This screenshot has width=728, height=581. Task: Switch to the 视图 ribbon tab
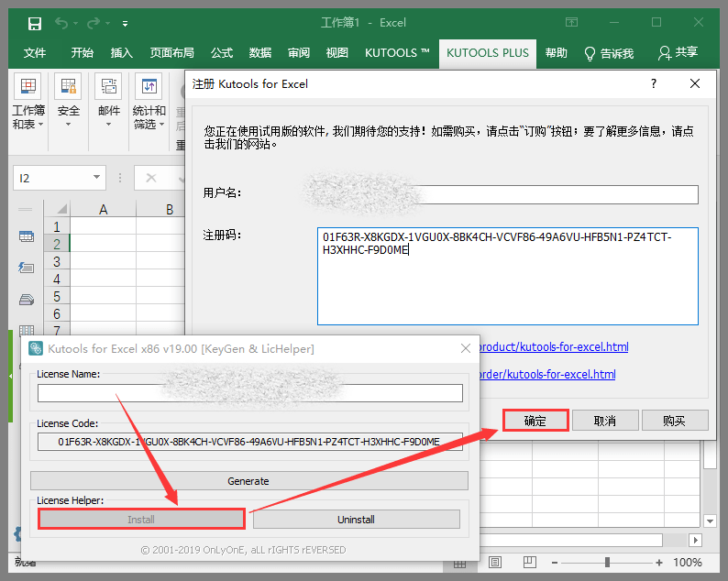point(337,53)
